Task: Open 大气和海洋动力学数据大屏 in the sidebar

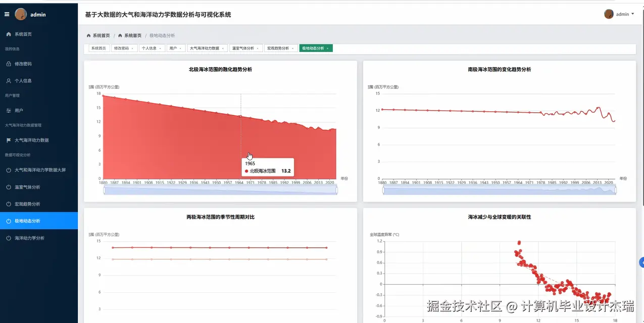Action: coord(39,170)
